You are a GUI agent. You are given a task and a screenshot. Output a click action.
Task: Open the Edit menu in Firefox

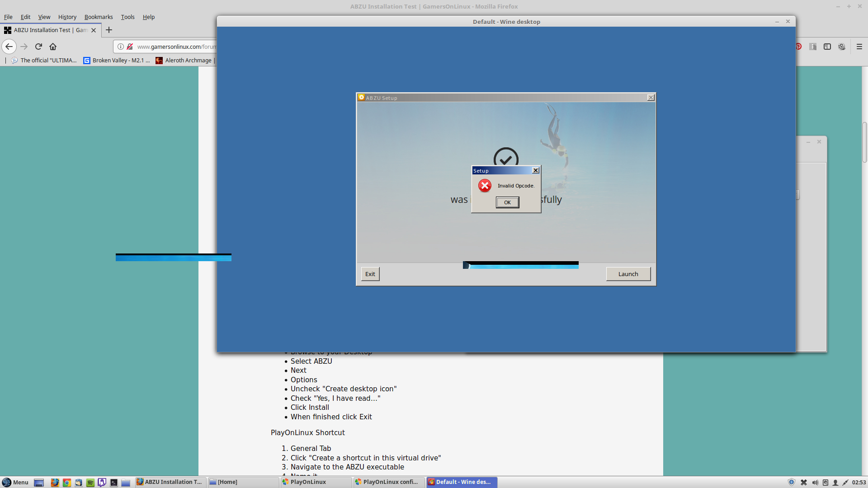pos(25,17)
